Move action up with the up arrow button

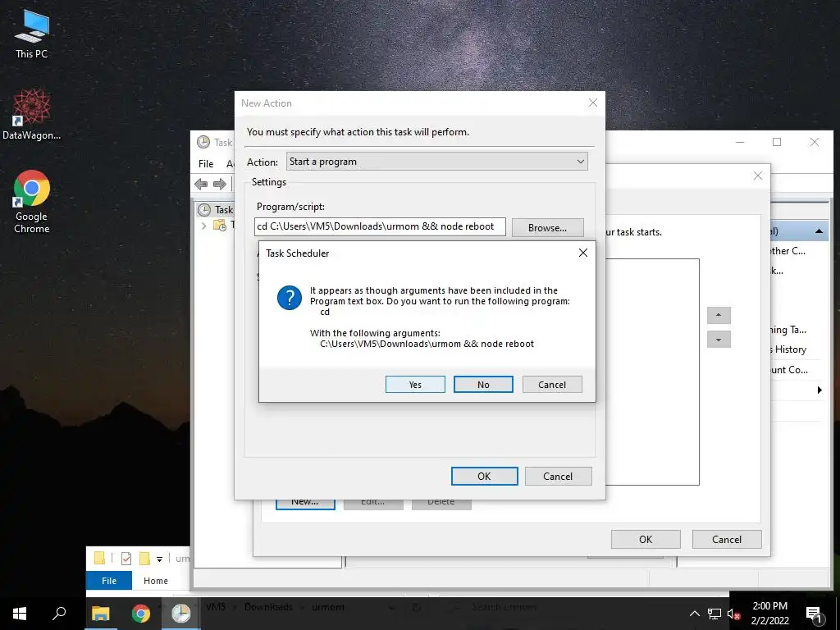pos(719,315)
